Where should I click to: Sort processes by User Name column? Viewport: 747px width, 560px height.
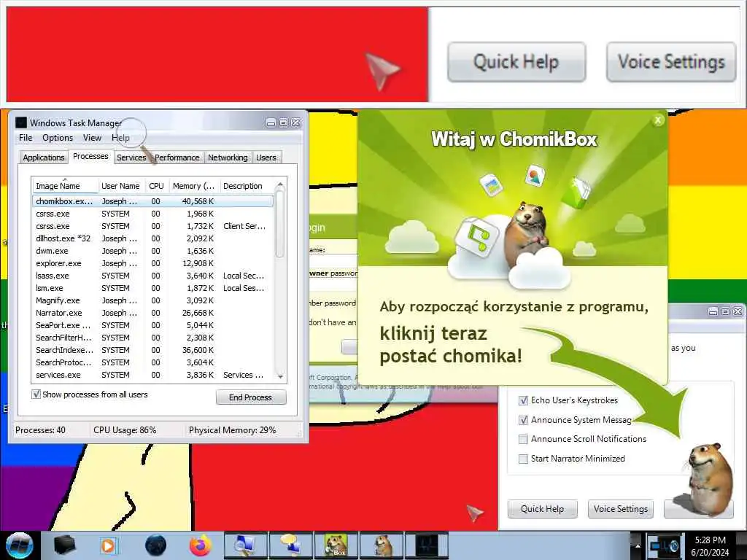[x=121, y=186]
